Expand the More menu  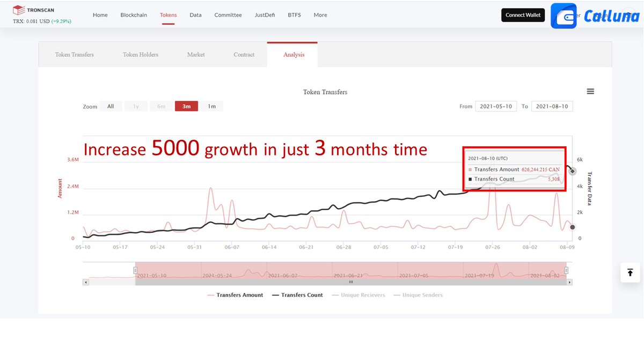tap(320, 15)
